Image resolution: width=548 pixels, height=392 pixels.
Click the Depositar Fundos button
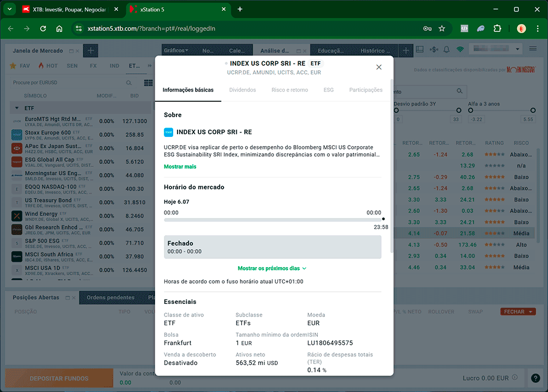[x=59, y=378]
